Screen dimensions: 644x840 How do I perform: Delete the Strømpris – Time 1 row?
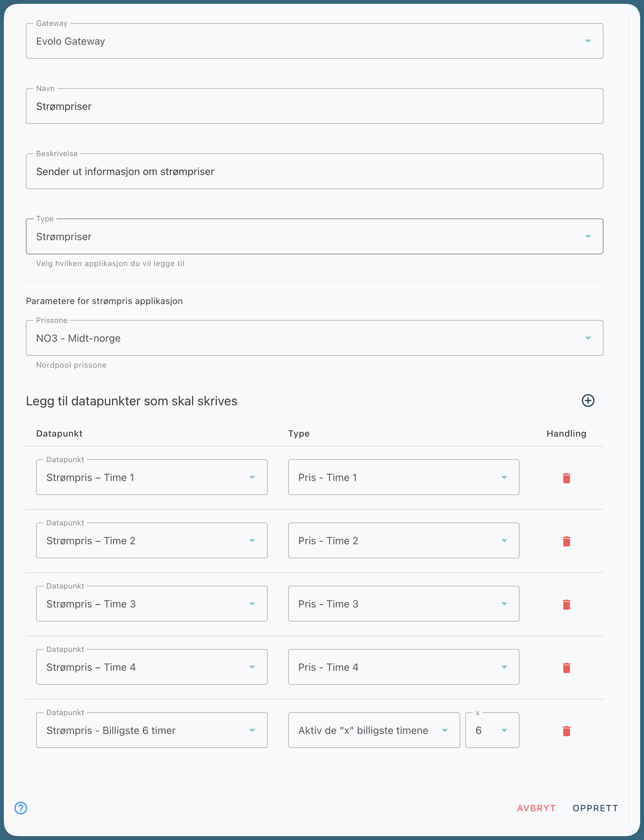click(566, 478)
